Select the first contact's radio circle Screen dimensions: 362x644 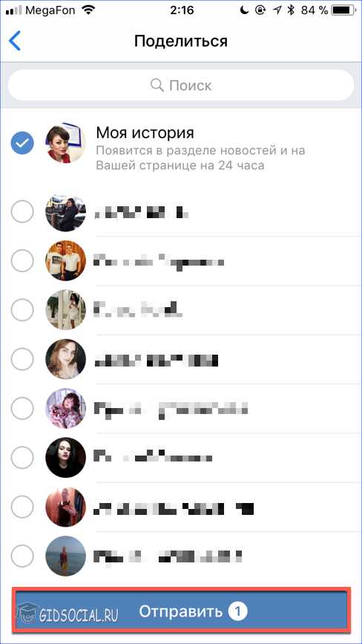[22, 212]
